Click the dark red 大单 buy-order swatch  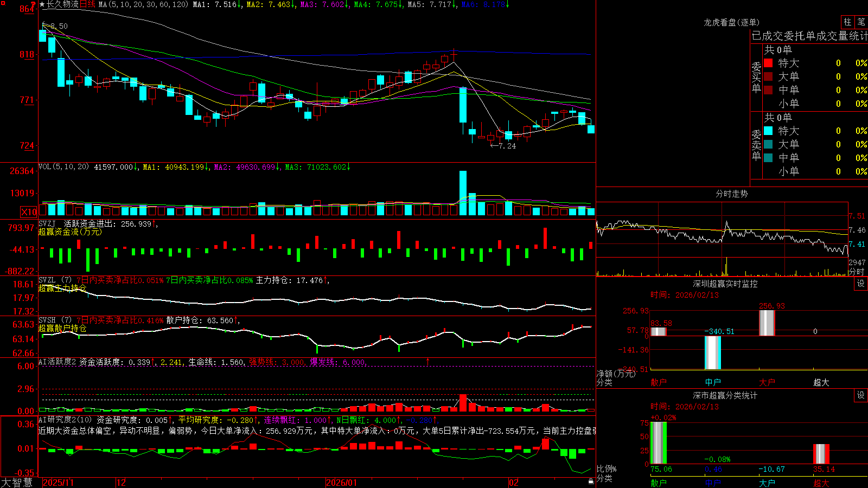[x=768, y=76]
